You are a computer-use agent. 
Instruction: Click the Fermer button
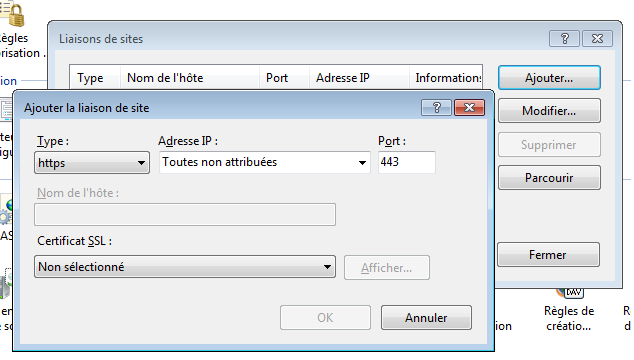tap(548, 255)
